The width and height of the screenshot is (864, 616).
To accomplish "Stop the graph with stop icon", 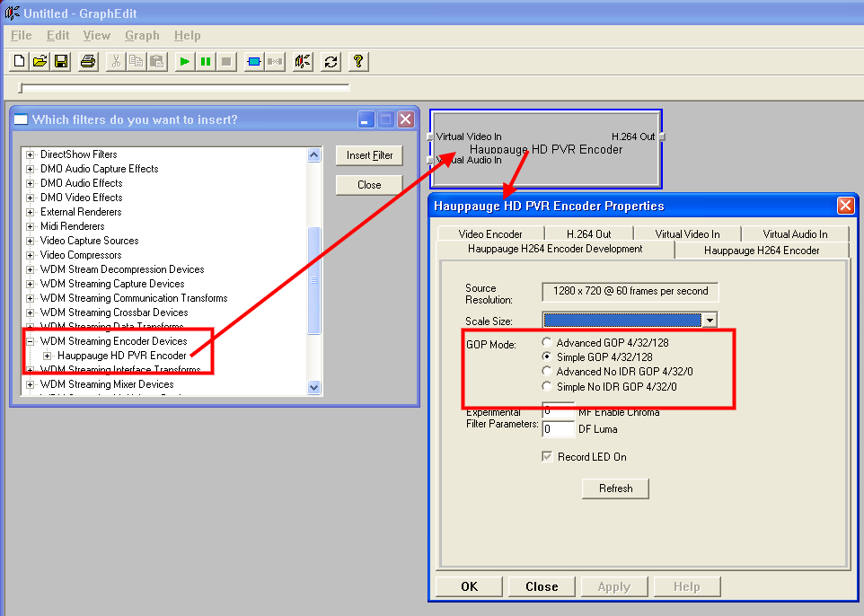I will coord(226,61).
